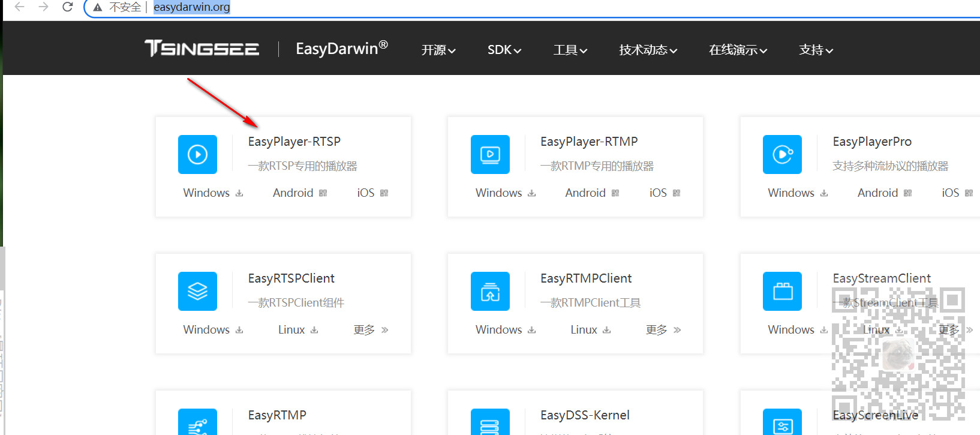980x435 pixels.
Task: Show EasyPlayer-RTSP Android QR code
Action: (x=300, y=193)
